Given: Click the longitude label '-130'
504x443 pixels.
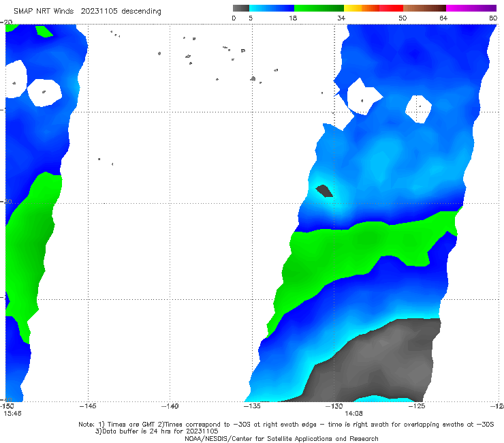Looking at the screenshot, I should click(334, 406).
